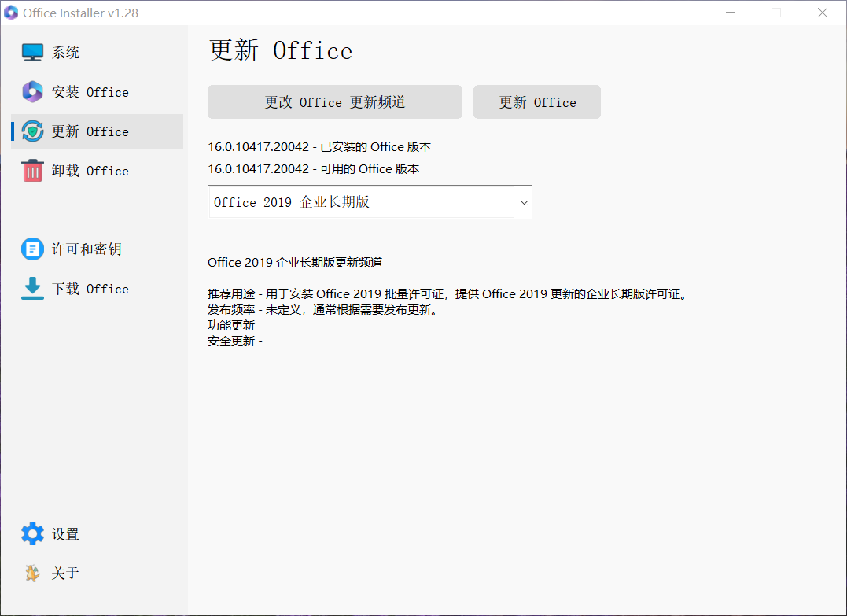
Task: Click the monitor icon beside 系统
Action: tap(32, 53)
